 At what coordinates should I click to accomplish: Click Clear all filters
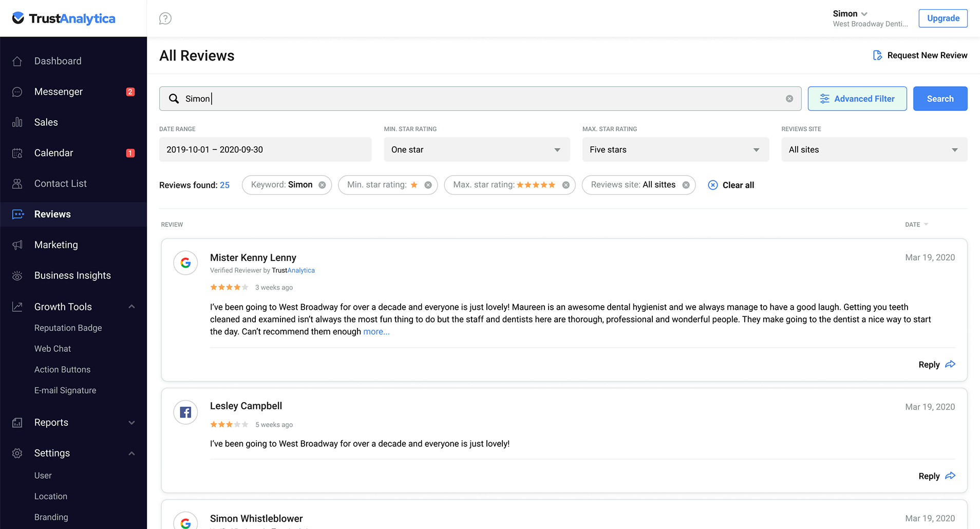731,185
